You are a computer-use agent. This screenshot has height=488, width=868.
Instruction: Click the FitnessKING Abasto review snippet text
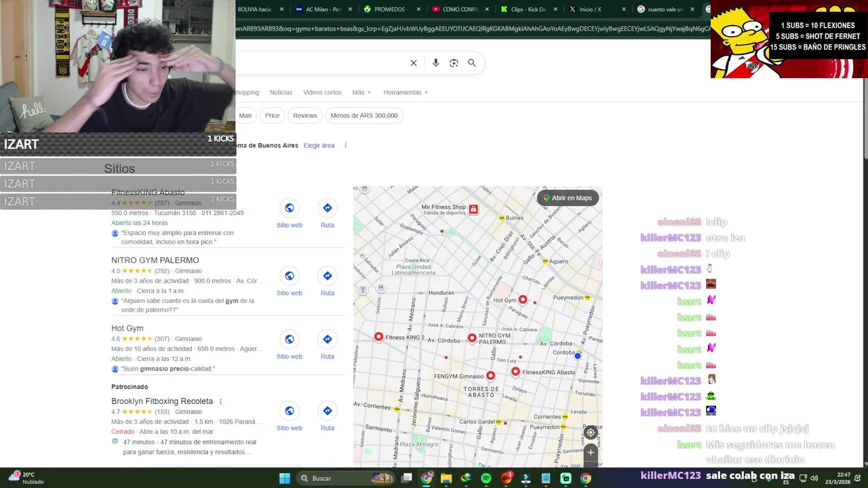(x=177, y=237)
